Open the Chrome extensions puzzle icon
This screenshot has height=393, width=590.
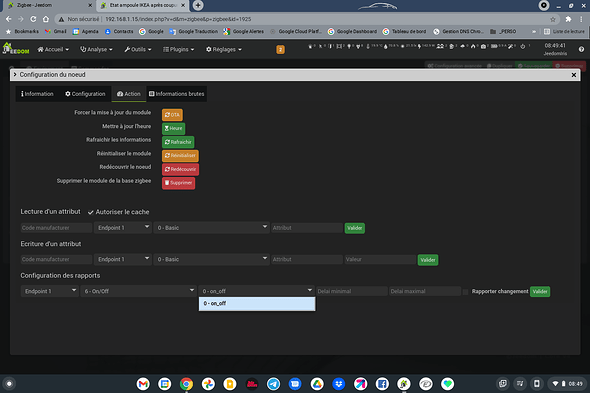[568, 19]
